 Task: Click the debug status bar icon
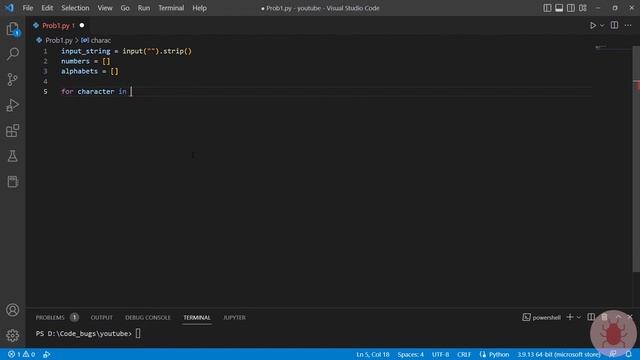(47, 354)
